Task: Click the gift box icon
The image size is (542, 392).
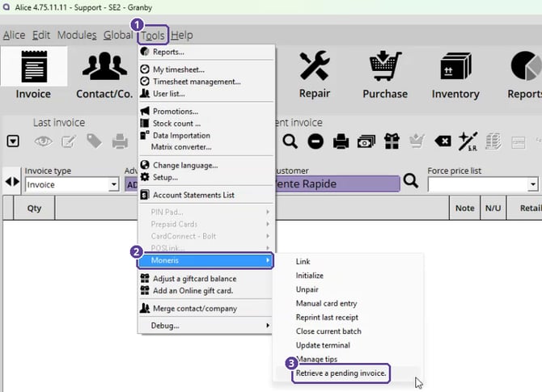Action: coord(392,141)
